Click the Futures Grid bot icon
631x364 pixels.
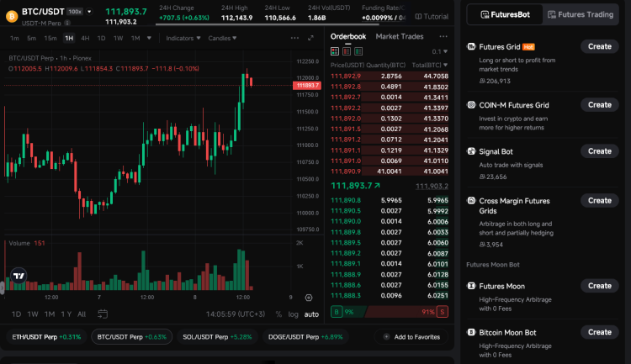coord(471,47)
